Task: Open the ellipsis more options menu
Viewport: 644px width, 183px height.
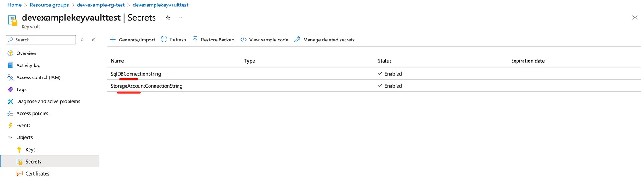Action: [180, 18]
